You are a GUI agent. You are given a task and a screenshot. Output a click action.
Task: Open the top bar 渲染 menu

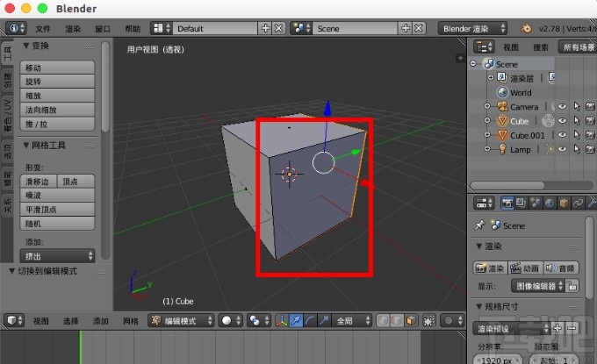pos(73,29)
